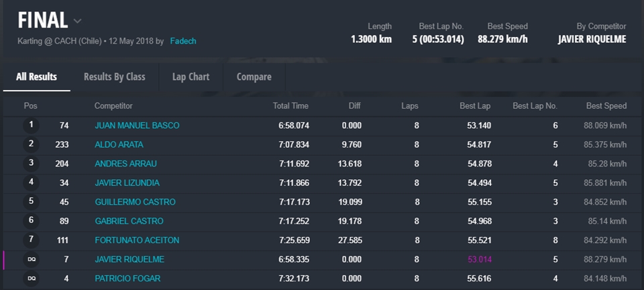Open Fortunato Aceiton's competitor link
The image size is (644, 290).
click(137, 240)
